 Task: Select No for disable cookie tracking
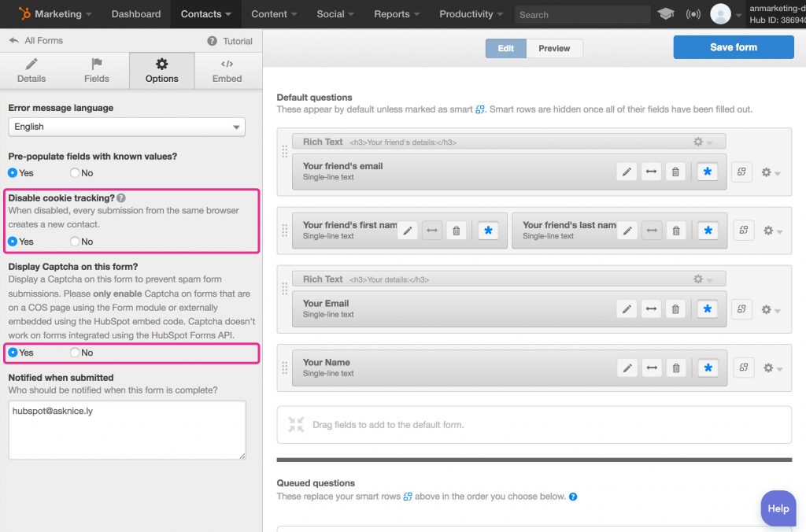[75, 242]
